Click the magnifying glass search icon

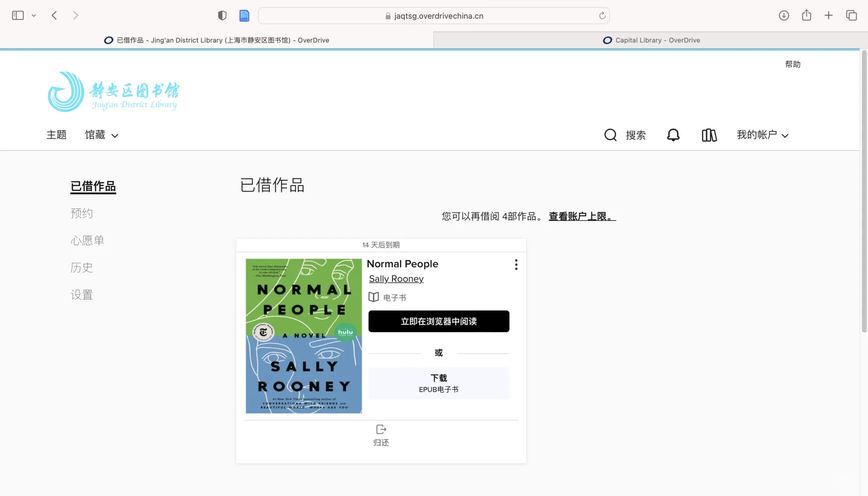pos(610,135)
